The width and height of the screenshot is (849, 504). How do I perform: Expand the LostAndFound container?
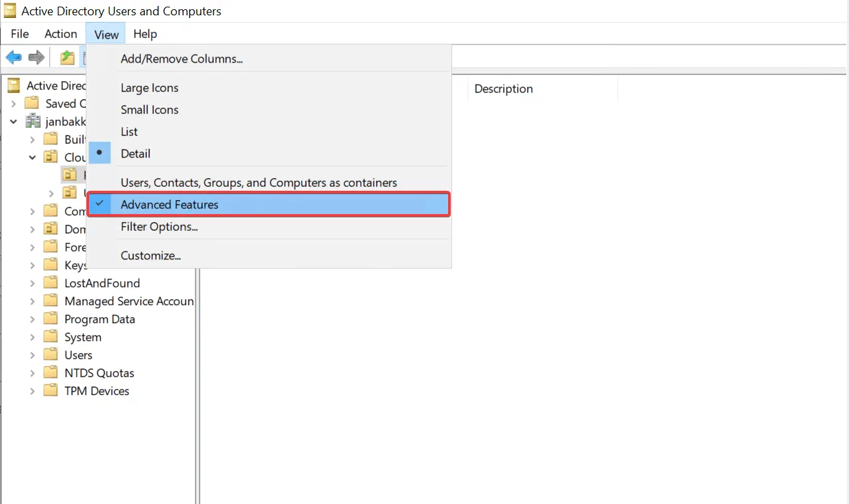coord(32,283)
